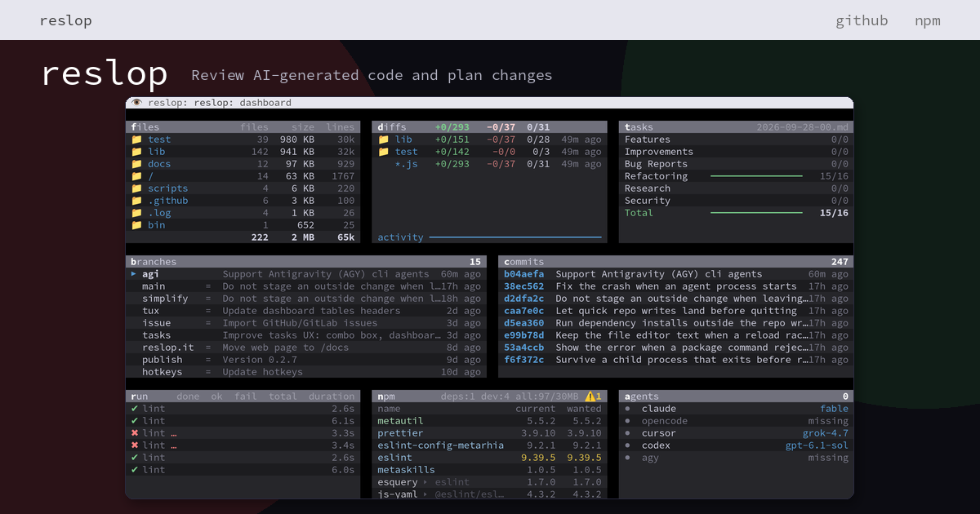Open commit b04aefa in the commits list
The width and height of the screenshot is (980, 514).
(x=675, y=274)
